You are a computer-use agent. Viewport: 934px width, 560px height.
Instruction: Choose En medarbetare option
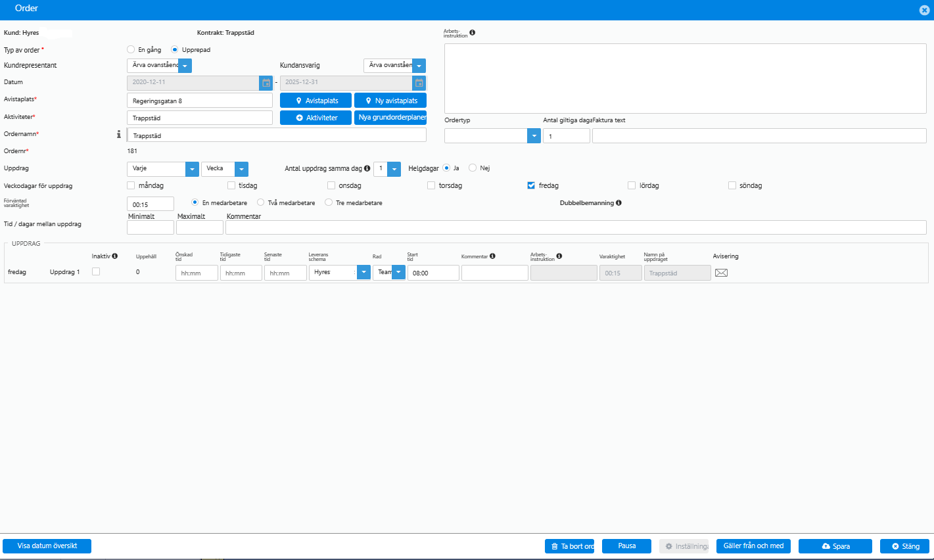(195, 202)
